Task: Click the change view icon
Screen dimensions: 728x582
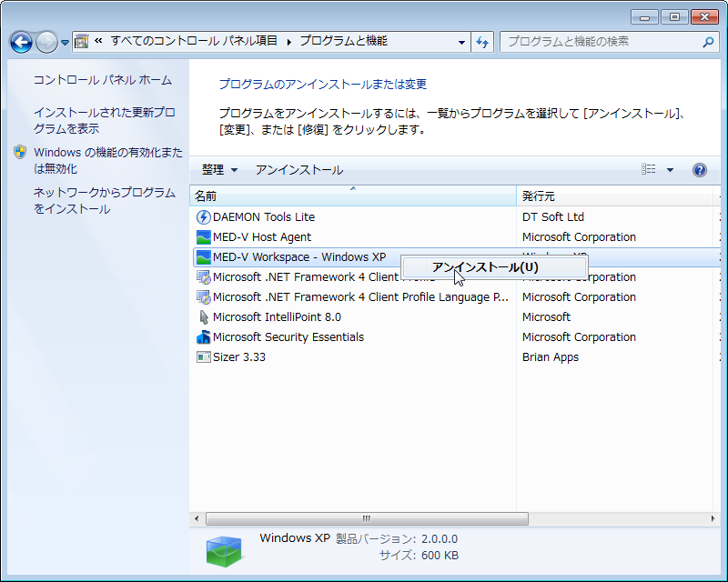Action: 648,169
